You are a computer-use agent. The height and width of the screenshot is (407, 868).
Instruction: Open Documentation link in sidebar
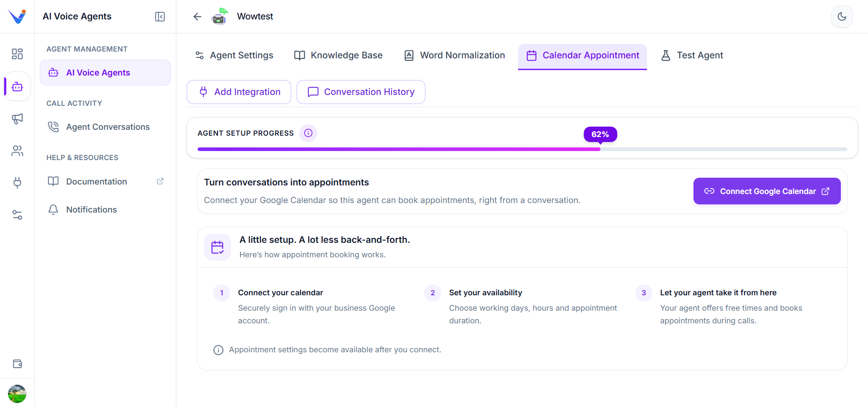point(105,181)
